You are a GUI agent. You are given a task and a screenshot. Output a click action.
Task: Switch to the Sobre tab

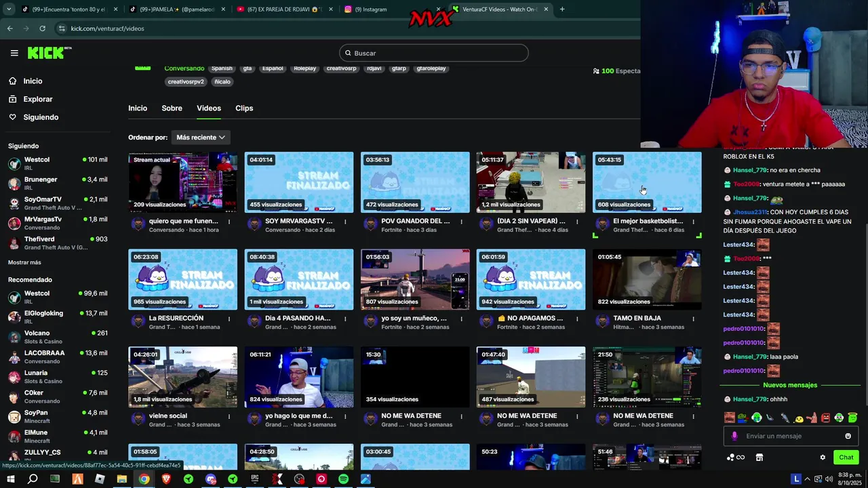click(172, 108)
